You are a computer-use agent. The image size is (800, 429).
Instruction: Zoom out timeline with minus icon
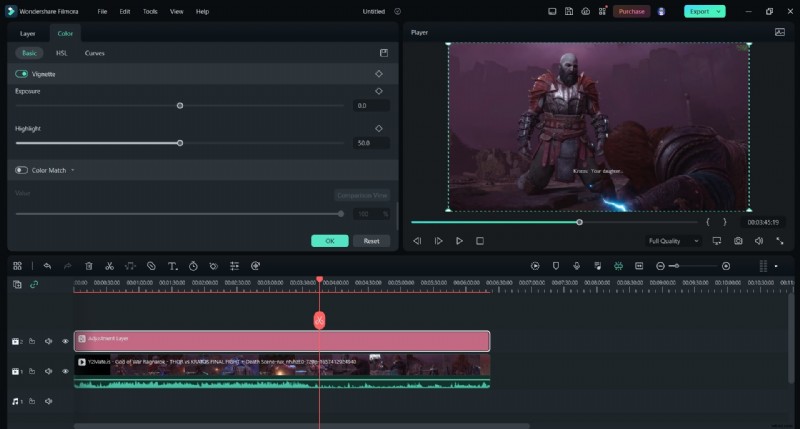pyautogui.click(x=660, y=266)
